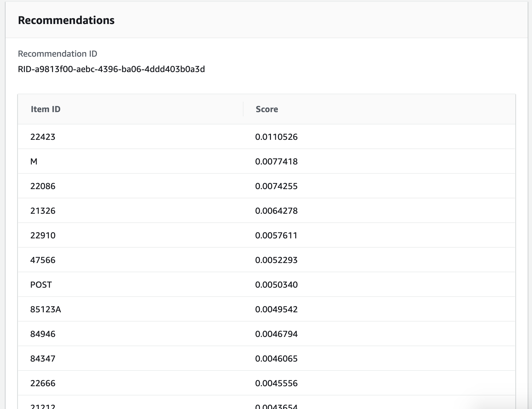Screen dimensions: 532x409
Task: Select score 0.0045556
Action: 276,383
